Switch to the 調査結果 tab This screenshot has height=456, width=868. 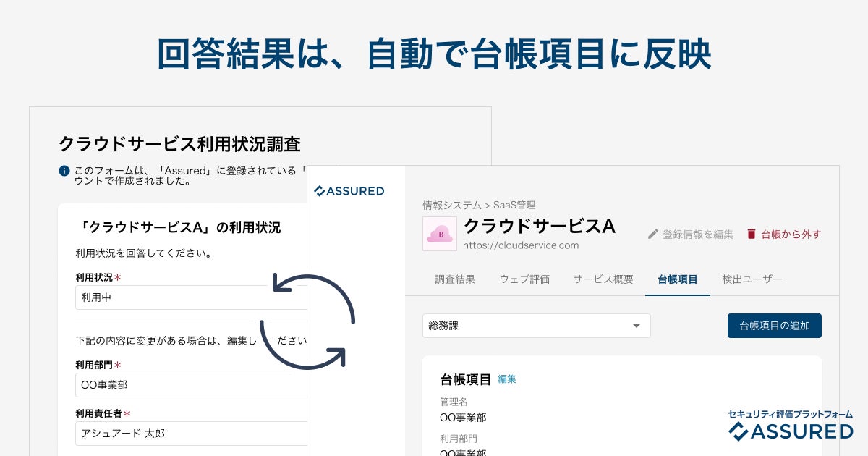(455, 279)
